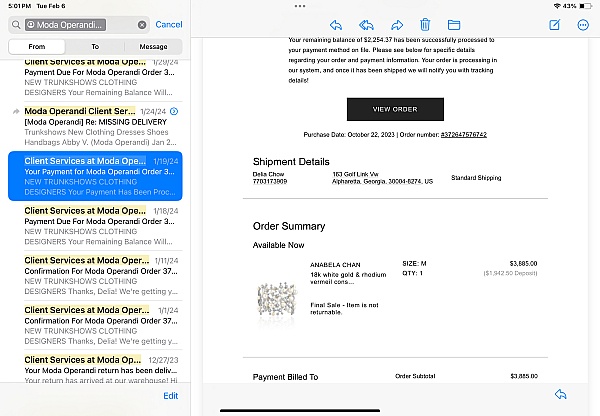Screen dimensions: 600x416
Task: Open the 1/11/24 Confirmation email
Action: 95,276
